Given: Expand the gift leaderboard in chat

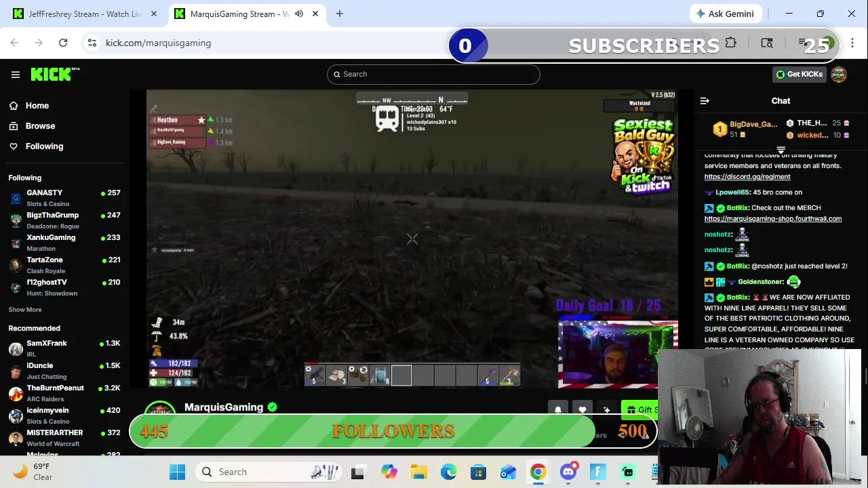Looking at the screenshot, I should [781, 150].
